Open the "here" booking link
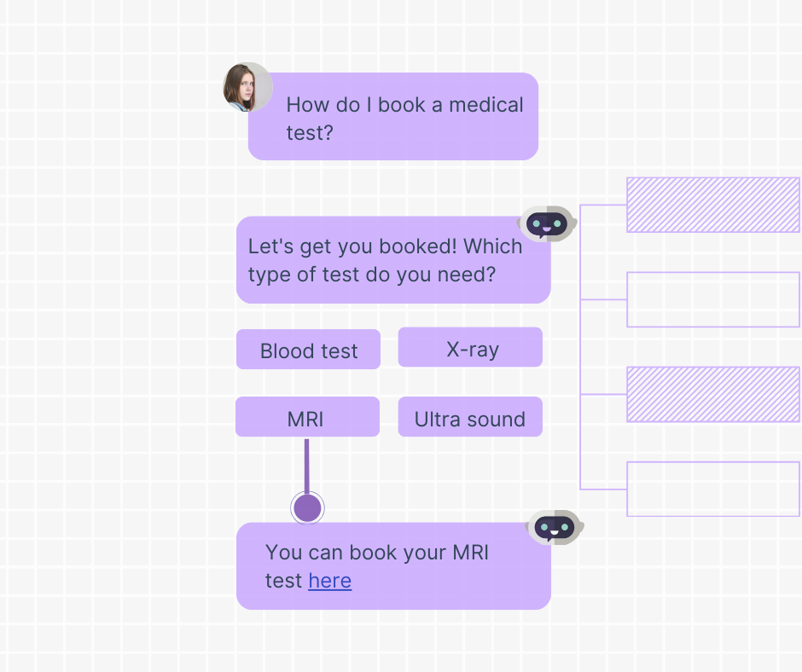The width and height of the screenshot is (802, 672). (330, 581)
